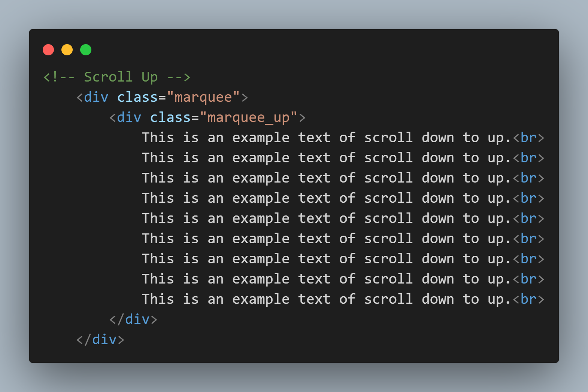Click the br tag on first text line
588x392 pixels.
click(x=528, y=138)
